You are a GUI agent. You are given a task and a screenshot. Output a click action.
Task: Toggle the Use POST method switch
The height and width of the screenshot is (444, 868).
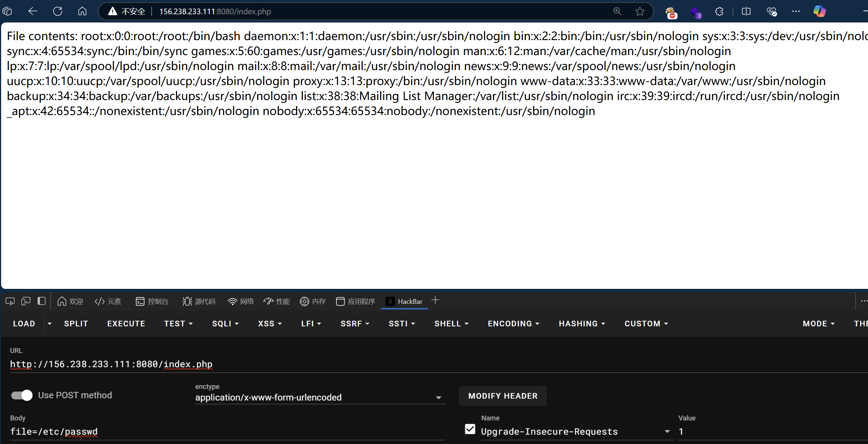[22, 395]
